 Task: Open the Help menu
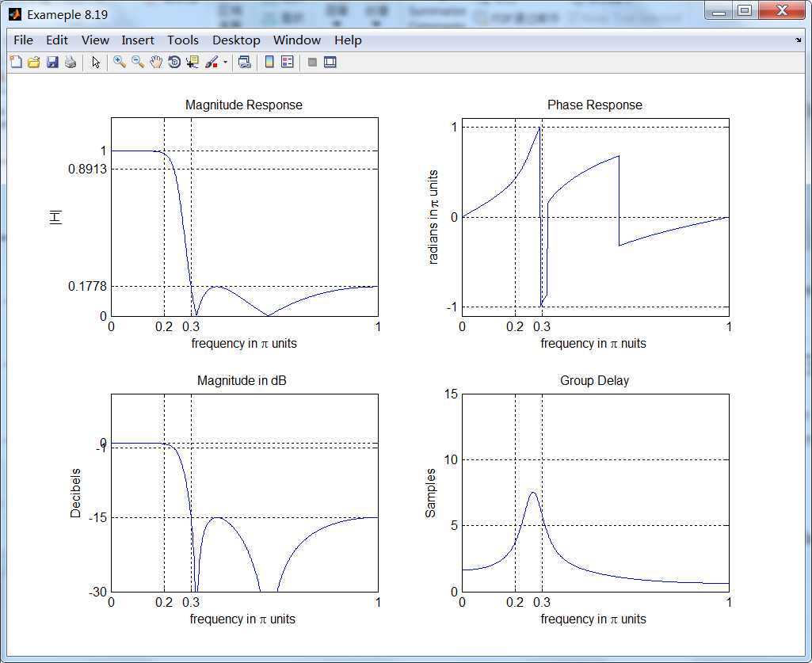coord(348,40)
